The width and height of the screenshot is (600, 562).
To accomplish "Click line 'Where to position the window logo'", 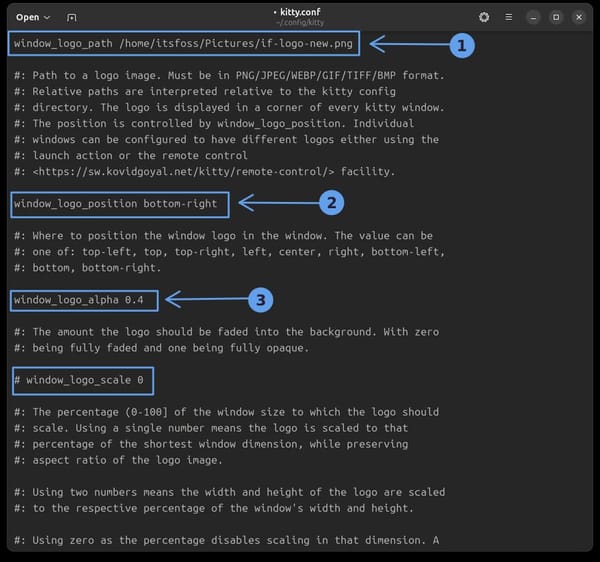I will click(223, 236).
